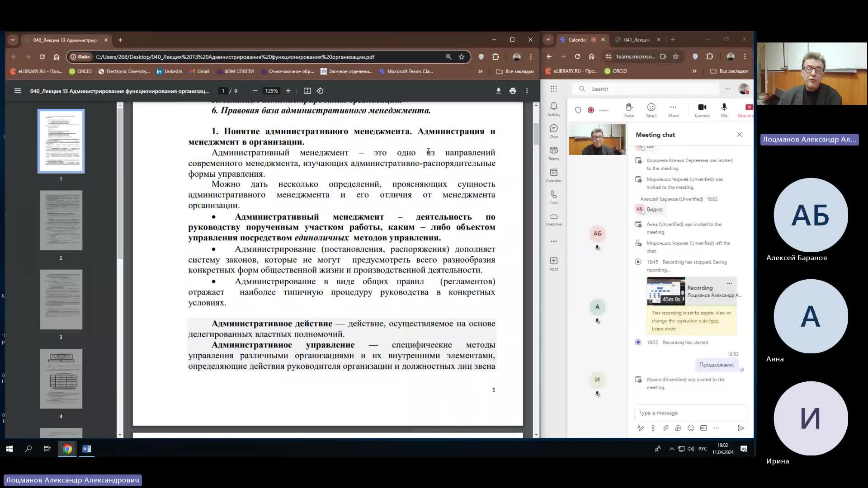Screen dimensions: 868x488
Task: Open Apps in Teams sidebar
Action: click(x=554, y=263)
